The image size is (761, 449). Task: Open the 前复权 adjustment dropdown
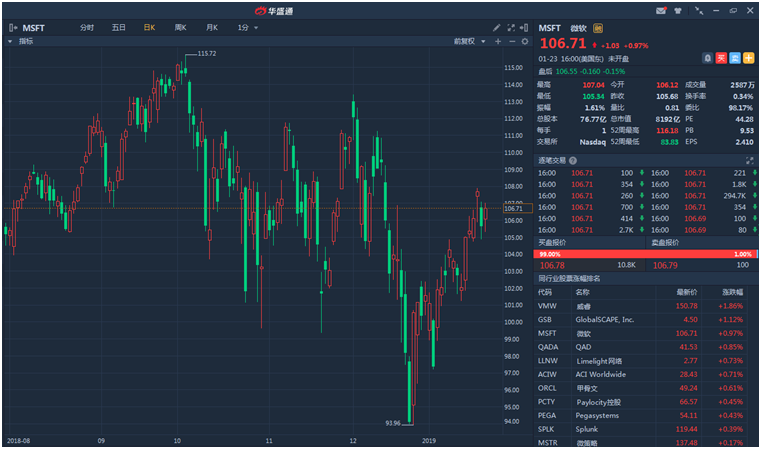469,41
